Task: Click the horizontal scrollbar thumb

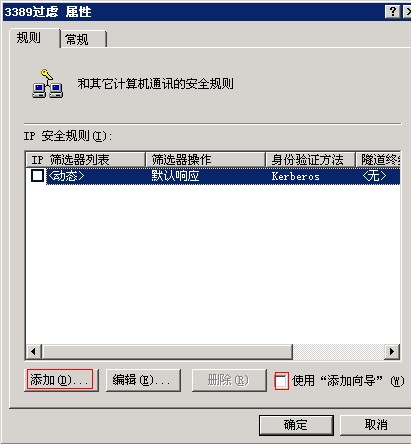Action: [167, 351]
